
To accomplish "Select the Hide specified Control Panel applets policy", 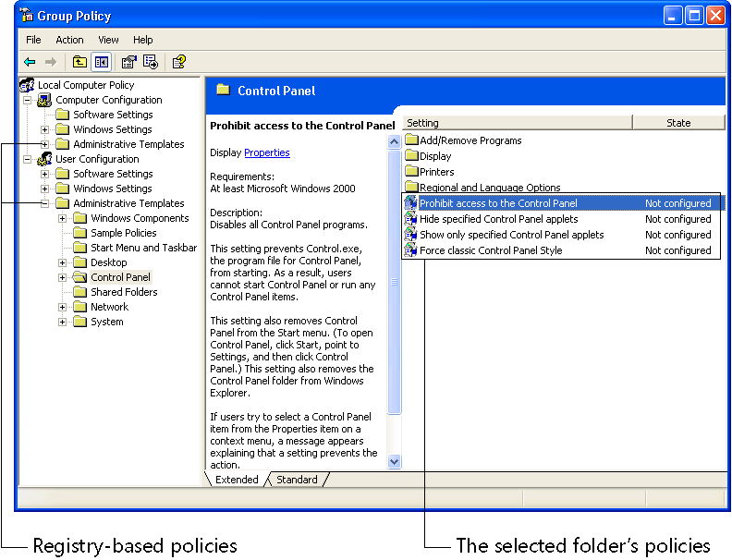I will (498, 219).
